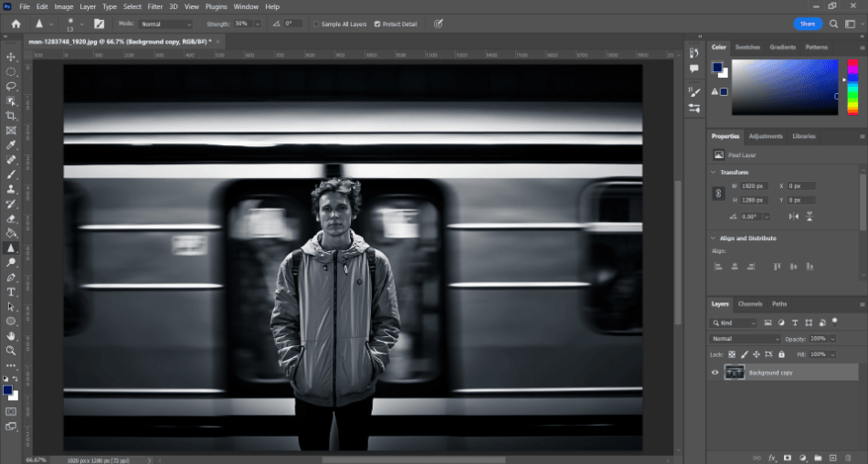
Task: Click inside the color picker field
Action: pos(785,87)
